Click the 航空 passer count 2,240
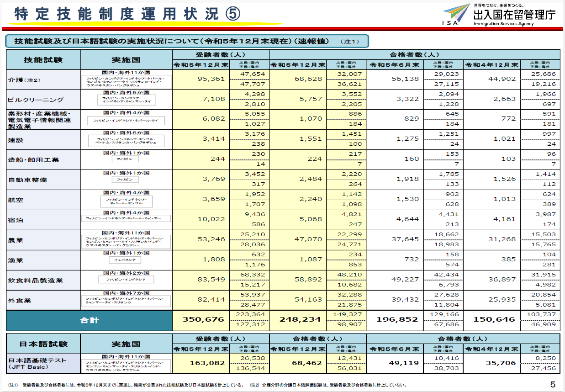 [311, 199]
